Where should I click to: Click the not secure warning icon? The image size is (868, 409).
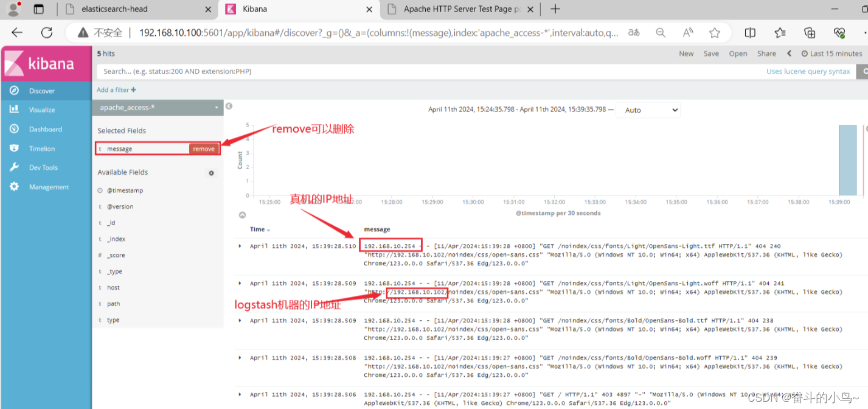(x=83, y=32)
